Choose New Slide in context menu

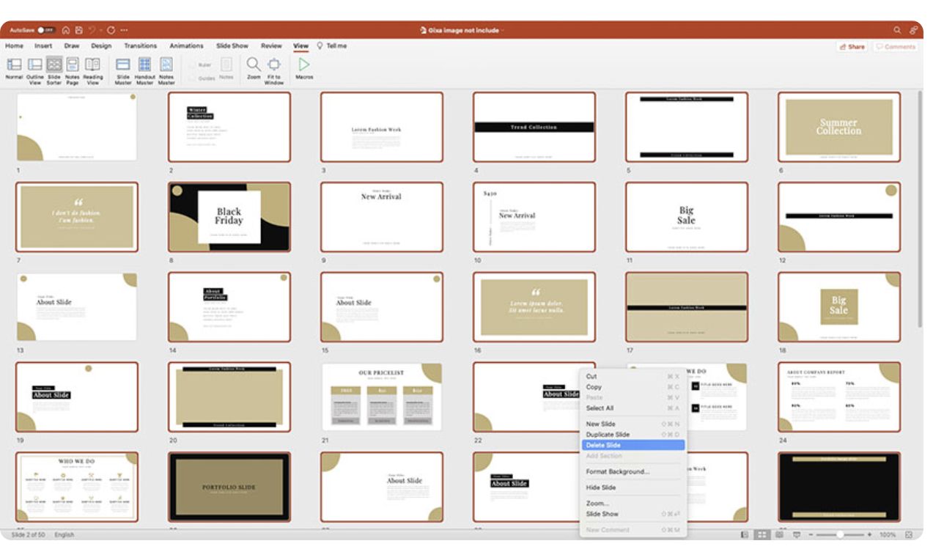click(x=633, y=424)
